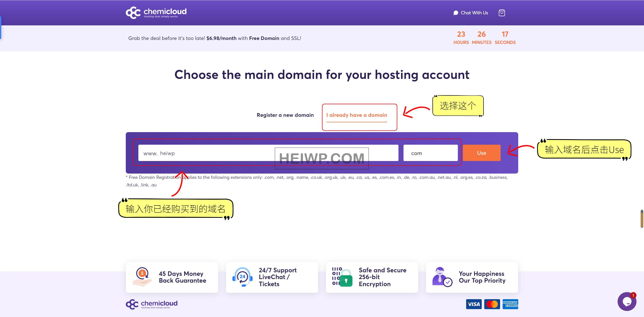Image resolution: width=644 pixels, height=317 pixels.
Task: Open the ChemiCloud header logo
Action: tap(156, 13)
